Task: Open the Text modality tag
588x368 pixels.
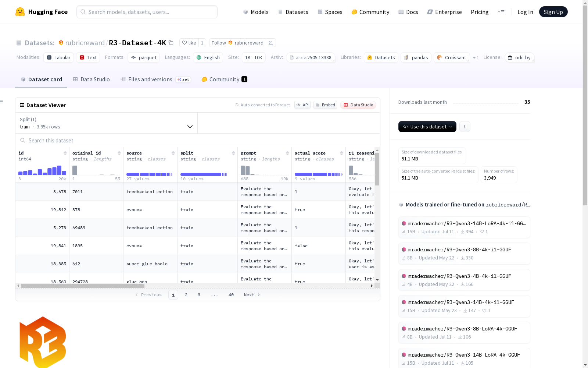Action: [88, 57]
